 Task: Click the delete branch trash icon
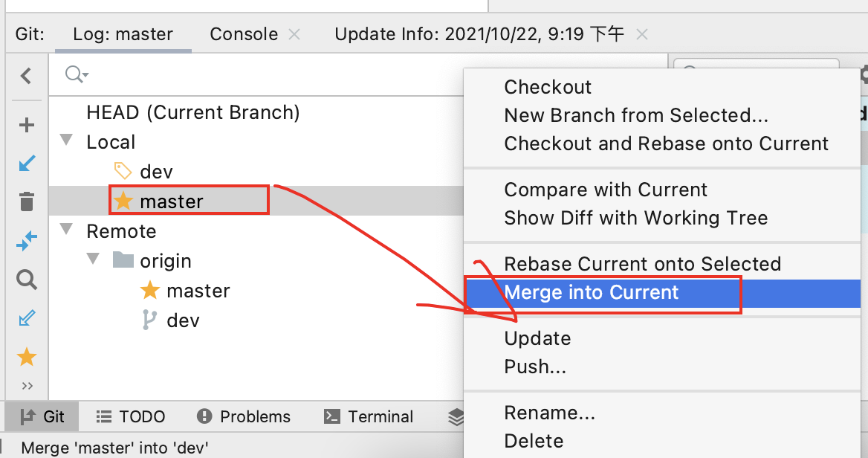tap(27, 201)
